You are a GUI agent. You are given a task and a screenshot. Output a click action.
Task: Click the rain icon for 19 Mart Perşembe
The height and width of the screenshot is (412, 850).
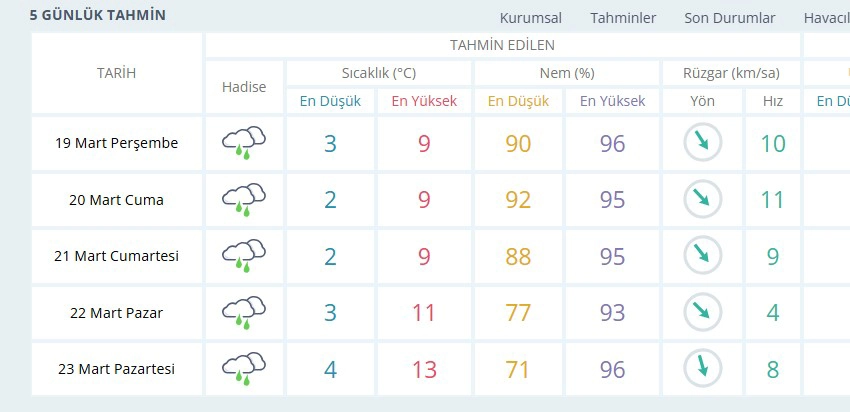(x=243, y=143)
